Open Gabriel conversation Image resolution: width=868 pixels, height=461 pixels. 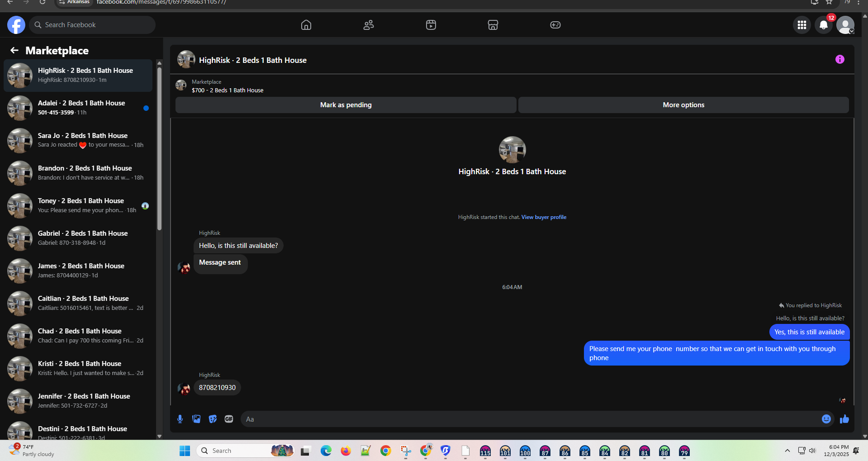[78, 238]
